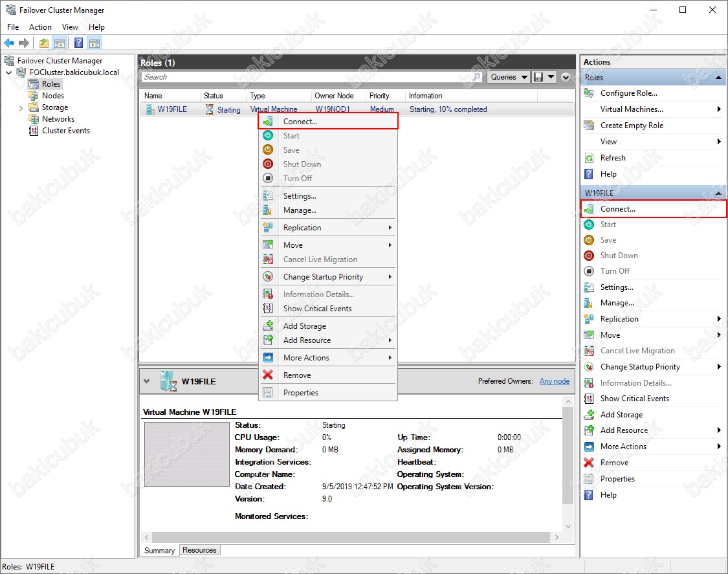728x574 pixels.
Task: Click the Refresh icon in Actions pane
Action: tap(589, 158)
